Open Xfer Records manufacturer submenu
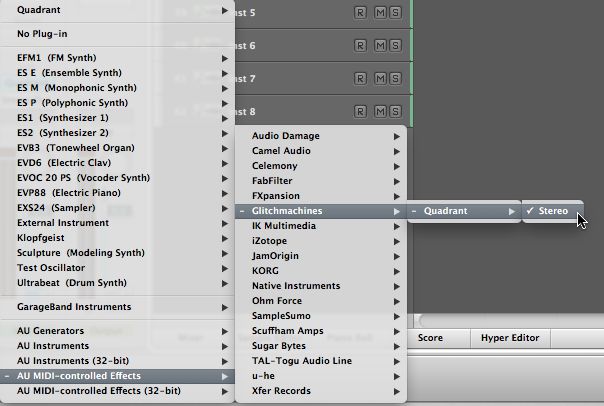604x406 pixels. (321, 391)
